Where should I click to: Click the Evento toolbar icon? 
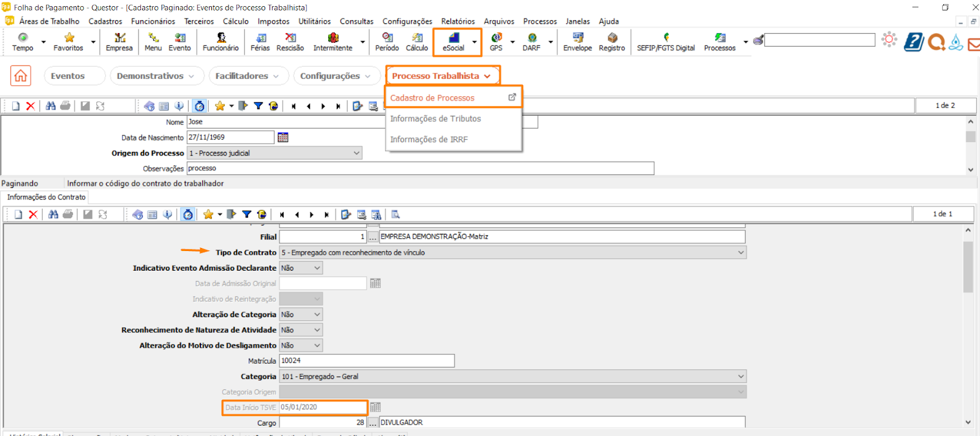point(180,42)
